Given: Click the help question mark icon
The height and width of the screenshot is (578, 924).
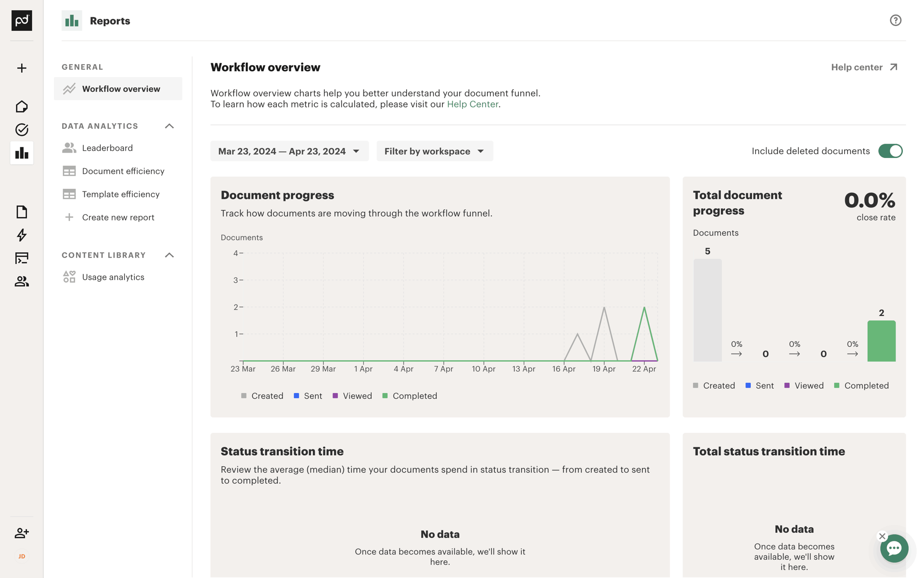Looking at the screenshot, I should point(895,20).
